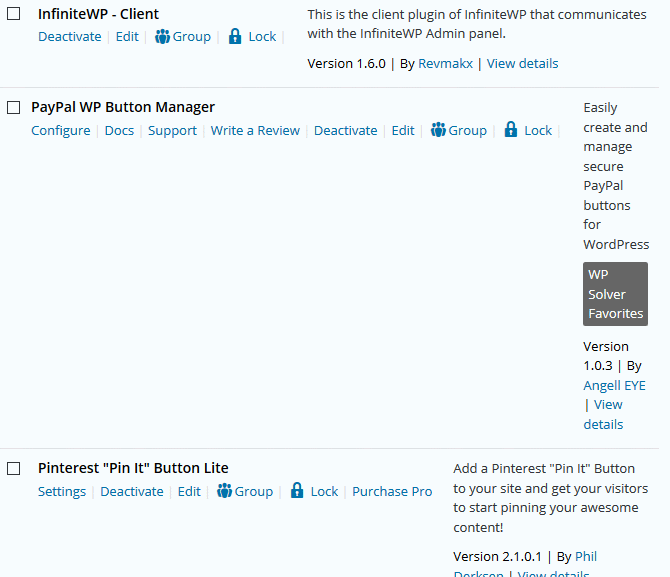
Task: Tick the Pinterest "Pin It" Button Lite checkbox
Action: click(14, 468)
